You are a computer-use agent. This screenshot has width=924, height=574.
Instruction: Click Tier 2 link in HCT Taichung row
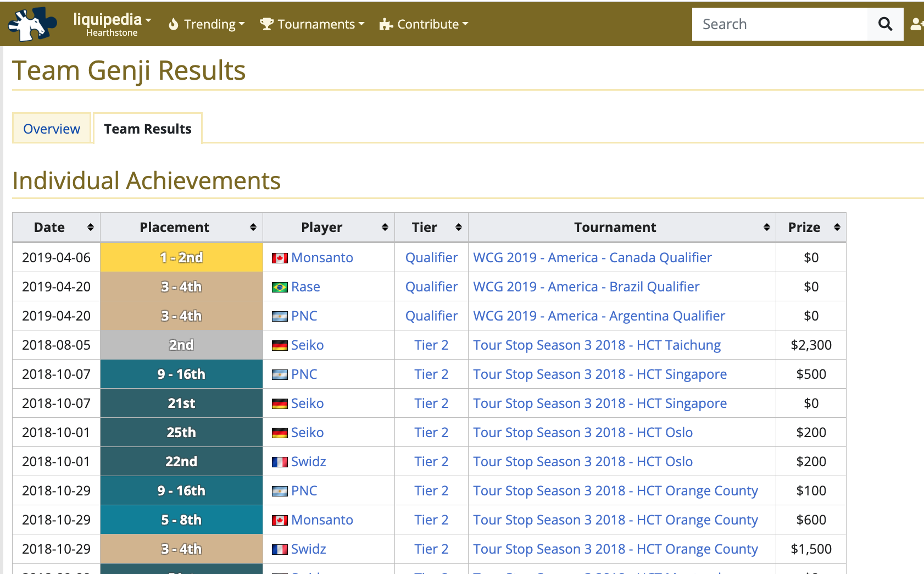click(431, 345)
